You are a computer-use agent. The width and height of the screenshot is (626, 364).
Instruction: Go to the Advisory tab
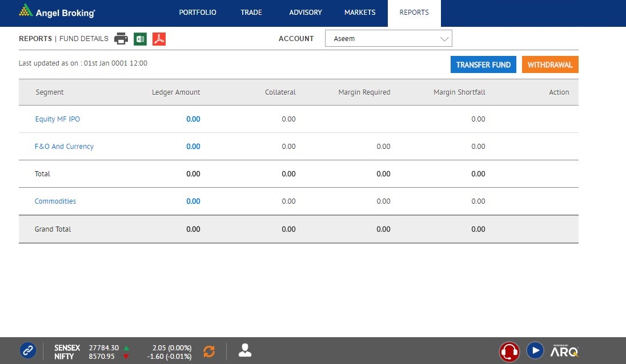(x=306, y=13)
